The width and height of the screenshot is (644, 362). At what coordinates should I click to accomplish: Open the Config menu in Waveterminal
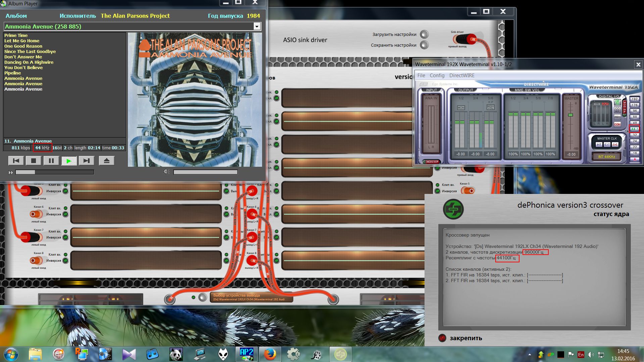click(437, 75)
